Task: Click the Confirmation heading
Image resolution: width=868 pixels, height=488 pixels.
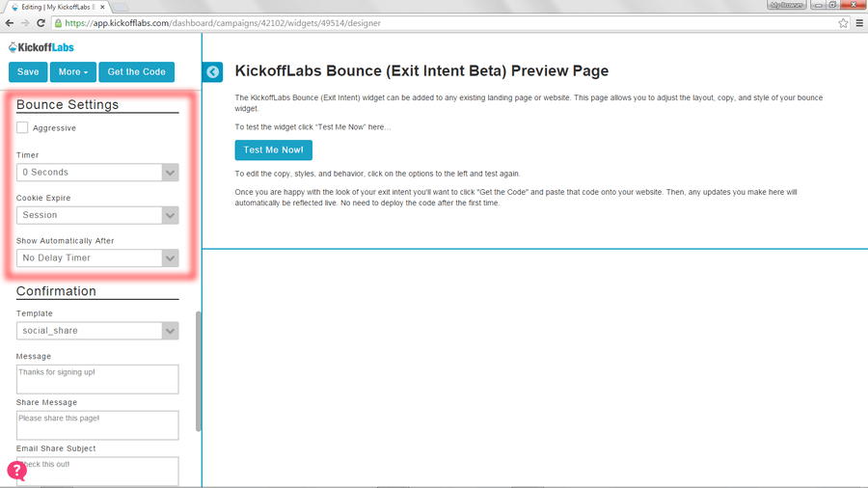Action: point(56,291)
